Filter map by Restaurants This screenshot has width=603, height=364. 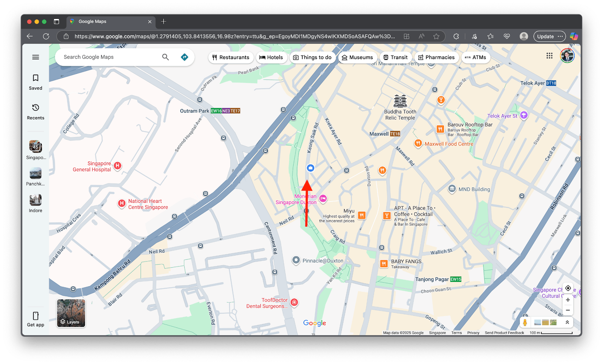(231, 57)
